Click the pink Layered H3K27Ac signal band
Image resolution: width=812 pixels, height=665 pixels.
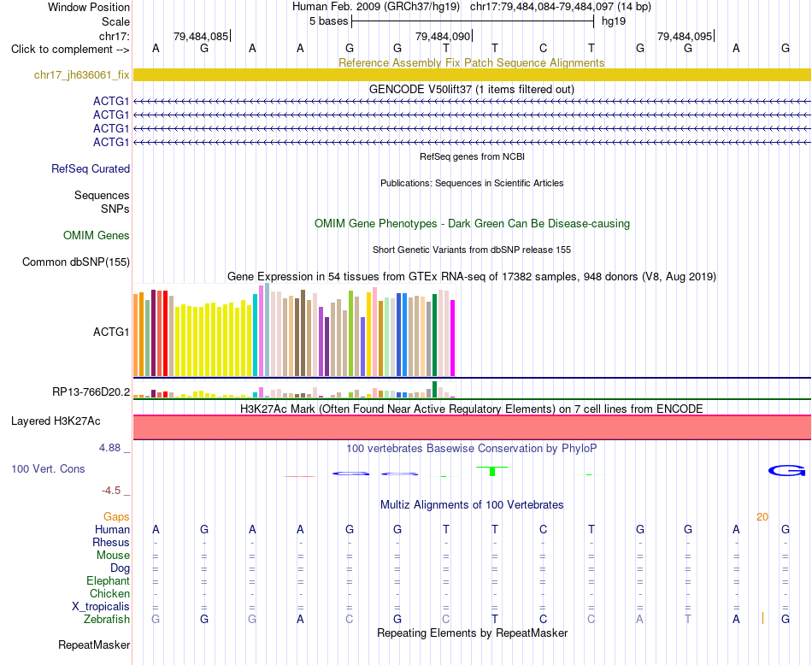tap(472, 427)
